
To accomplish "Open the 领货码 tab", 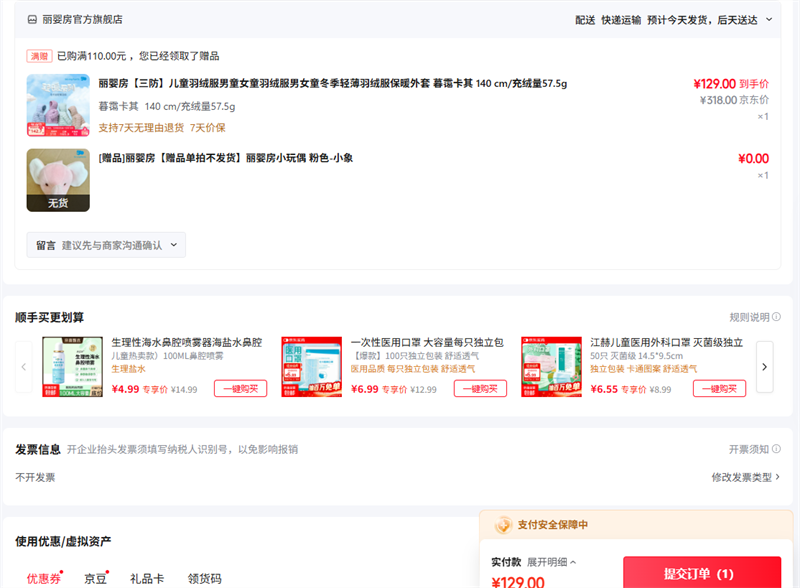I will pos(204,578).
